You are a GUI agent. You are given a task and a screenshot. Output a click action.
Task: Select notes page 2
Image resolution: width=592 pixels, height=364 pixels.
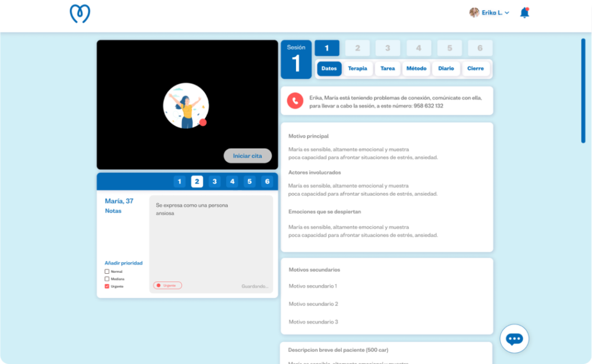point(197,181)
